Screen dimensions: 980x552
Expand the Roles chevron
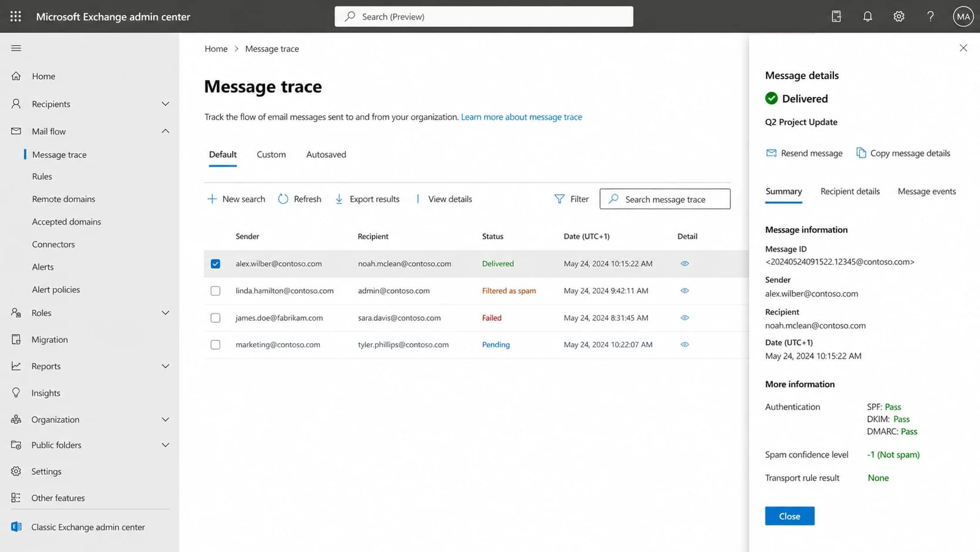(165, 313)
